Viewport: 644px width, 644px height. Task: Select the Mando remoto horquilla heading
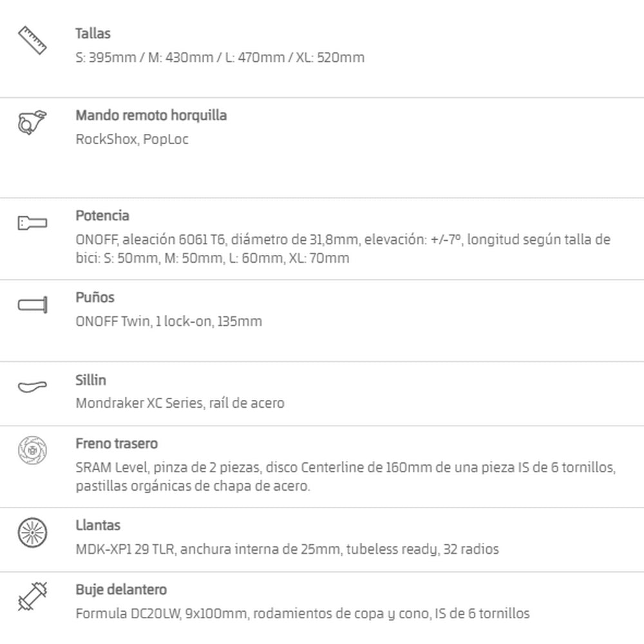(x=151, y=115)
